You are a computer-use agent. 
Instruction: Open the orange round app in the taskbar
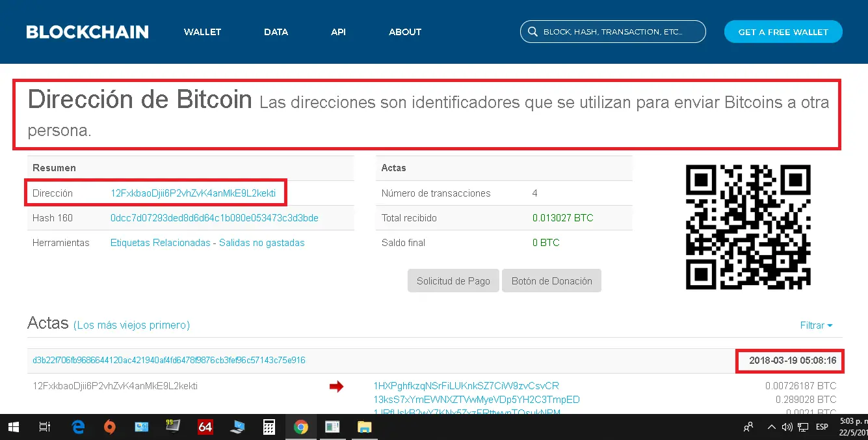(110, 427)
